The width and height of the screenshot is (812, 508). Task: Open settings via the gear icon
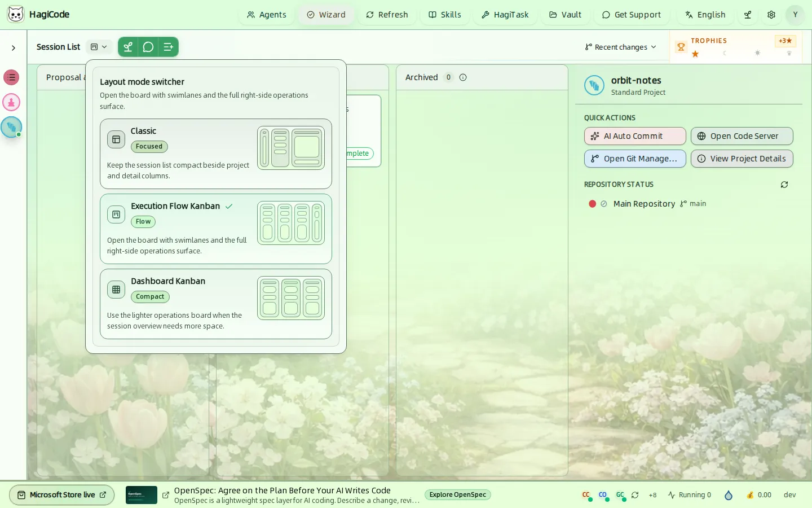click(x=771, y=15)
